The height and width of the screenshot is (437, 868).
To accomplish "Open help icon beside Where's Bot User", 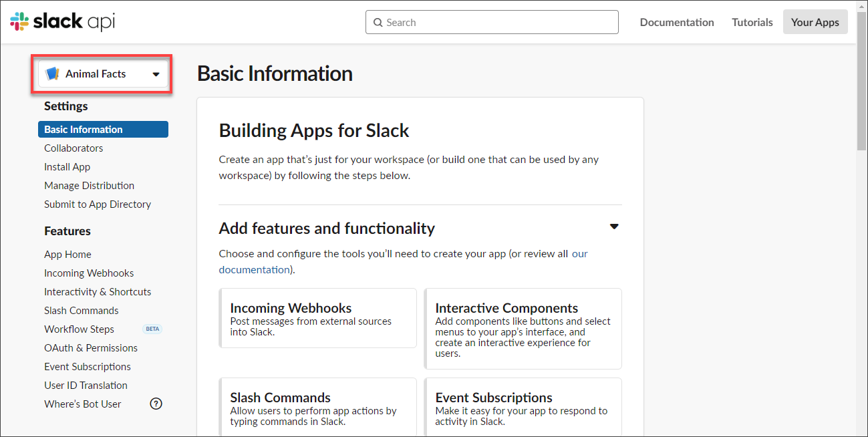I will (156, 404).
